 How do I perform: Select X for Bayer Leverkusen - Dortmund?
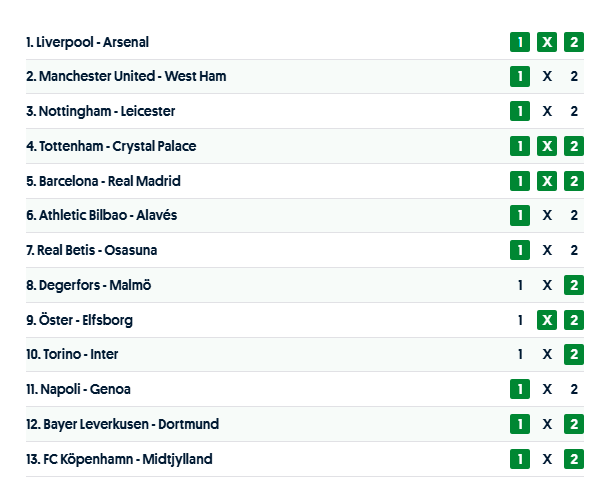click(x=547, y=424)
